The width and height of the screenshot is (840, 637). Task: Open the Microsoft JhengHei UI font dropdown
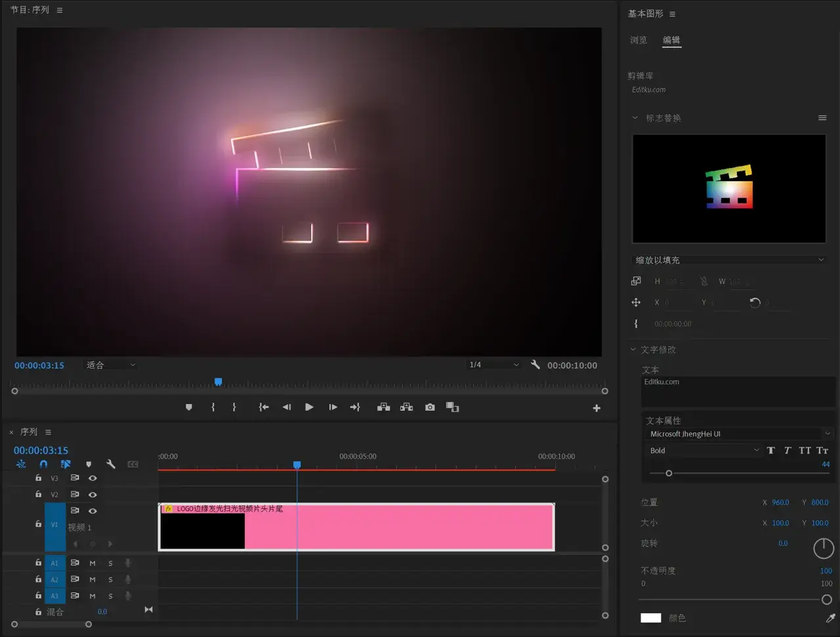pyautogui.click(x=739, y=434)
